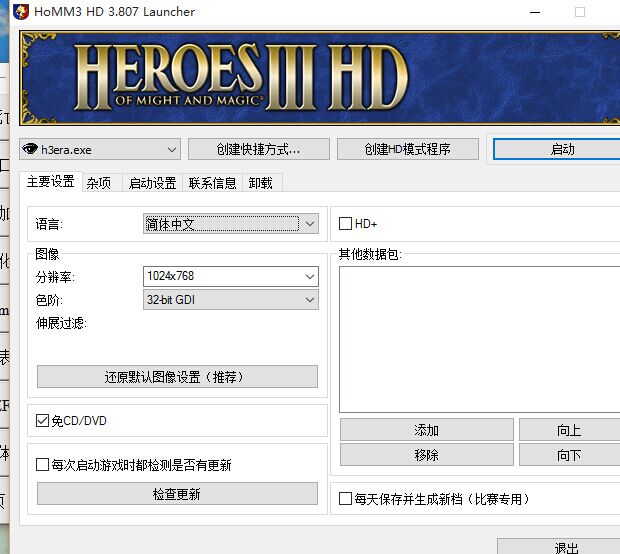Enable the HD+ checkbox
The image size is (620, 554).
pos(346,223)
